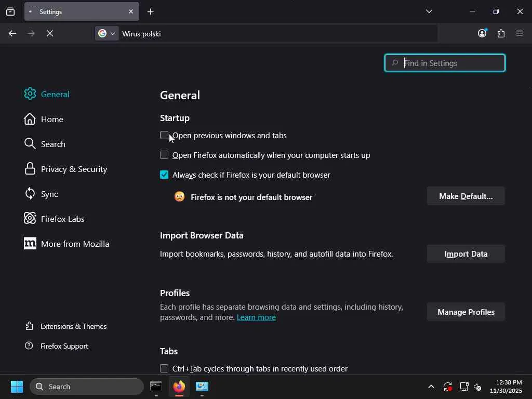The image size is (532, 399).
Task: Open the Firefox View button at top-left
Action: [x=10, y=11]
